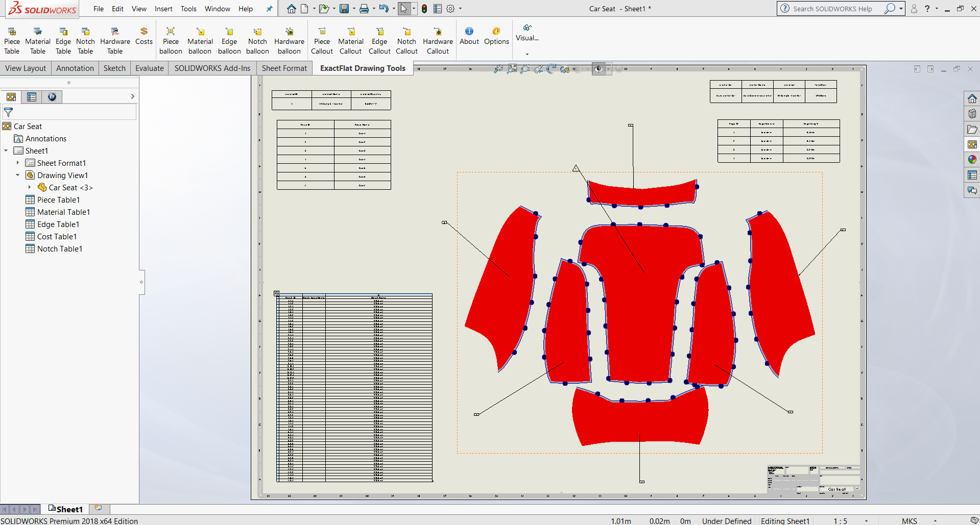Open the Visual... dropdown arrow
The height and width of the screenshot is (525, 980).
tap(527, 54)
